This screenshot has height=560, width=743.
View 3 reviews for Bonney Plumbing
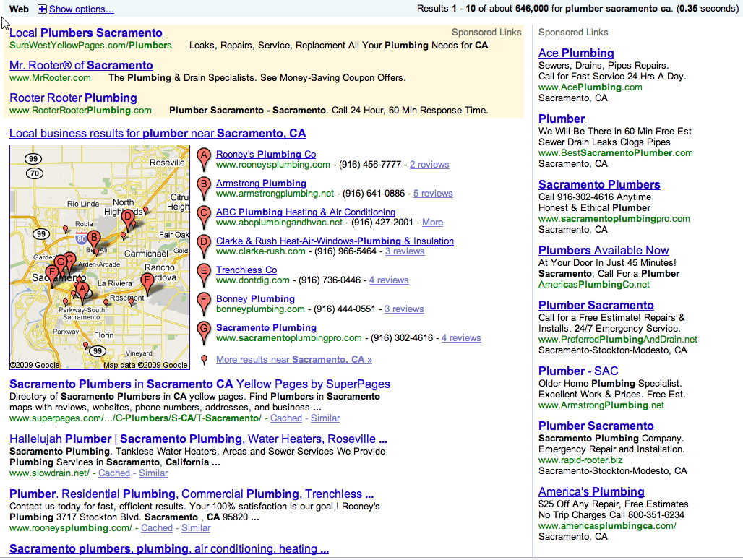(x=404, y=309)
